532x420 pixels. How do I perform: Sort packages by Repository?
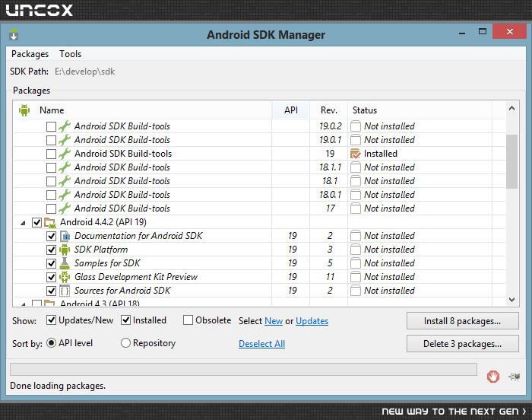tap(125, 343)
